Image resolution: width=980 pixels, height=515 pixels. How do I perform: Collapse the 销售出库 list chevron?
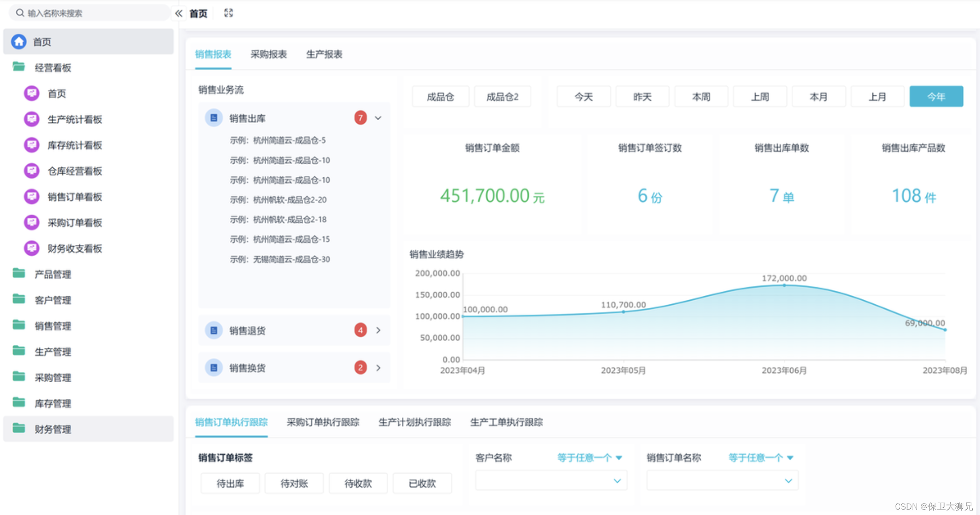(378, 118)
